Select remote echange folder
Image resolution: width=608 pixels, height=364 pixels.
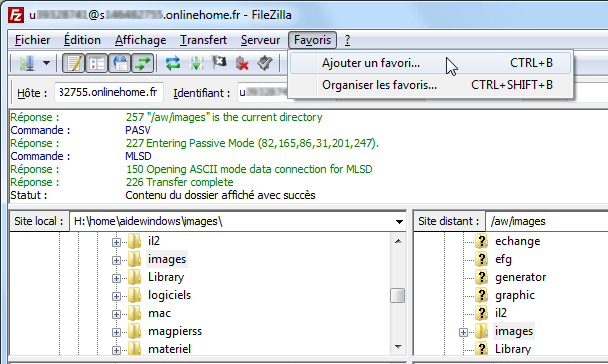coord(517,241)
